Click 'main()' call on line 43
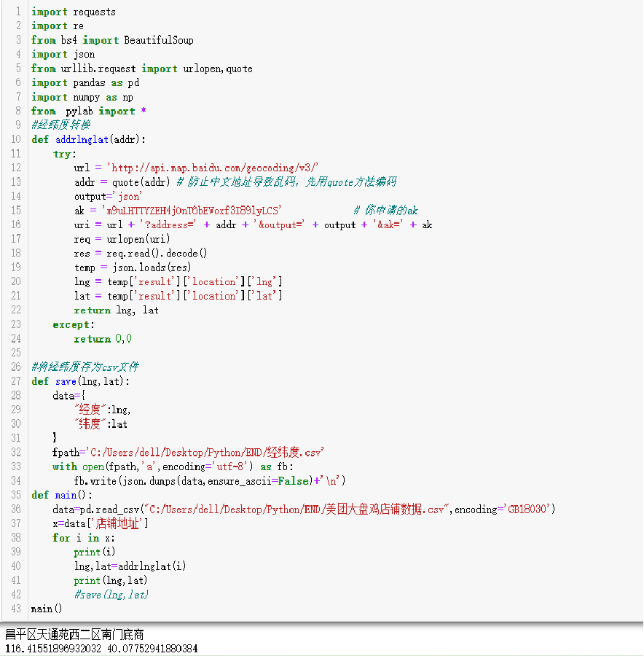This screenshot has width=644, height=656. (47, 609)
